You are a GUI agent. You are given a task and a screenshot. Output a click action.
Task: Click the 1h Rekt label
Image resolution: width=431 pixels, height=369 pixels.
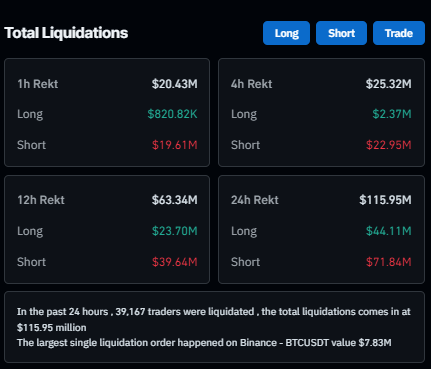tap(38, 84)
